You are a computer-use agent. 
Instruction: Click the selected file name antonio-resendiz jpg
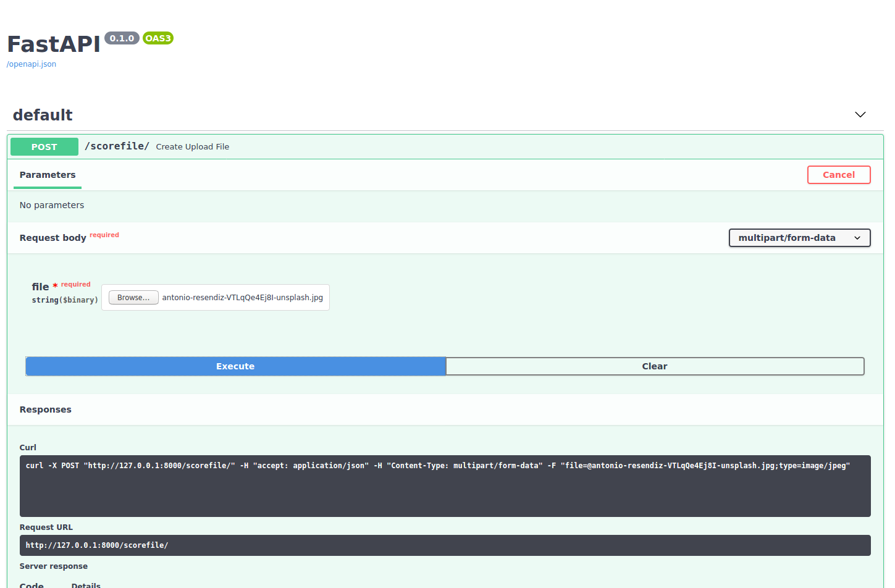pyautogui.click(x=242, y=298)
